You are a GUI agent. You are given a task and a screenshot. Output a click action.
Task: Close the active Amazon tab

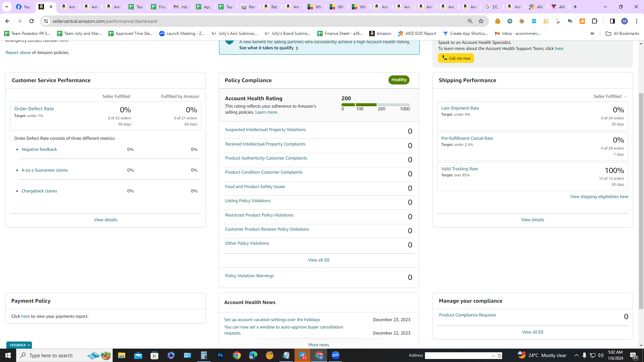point(51,7)
